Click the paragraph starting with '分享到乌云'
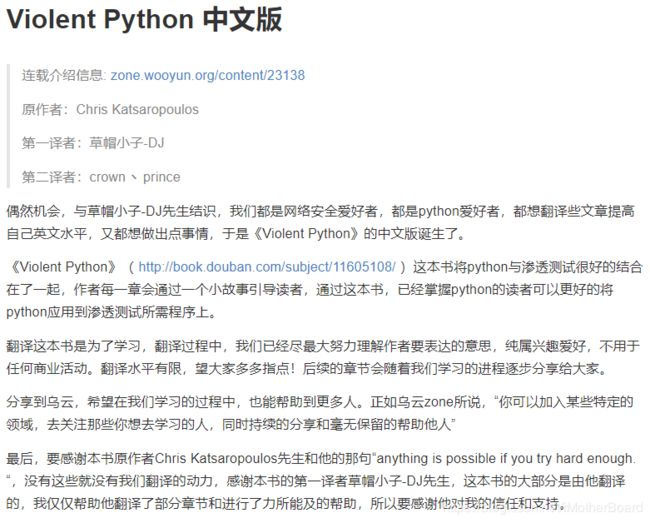650x523 pixels. coord(320,413)
